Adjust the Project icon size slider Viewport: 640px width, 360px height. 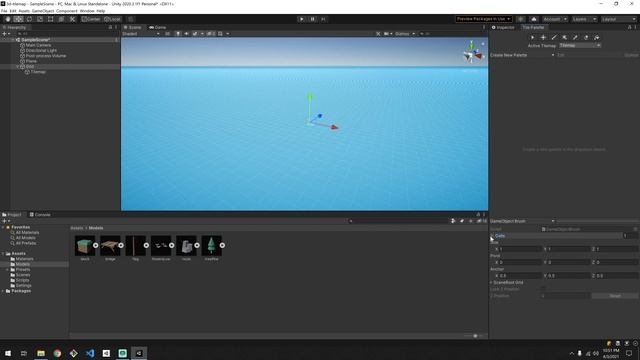pos(475,336)
